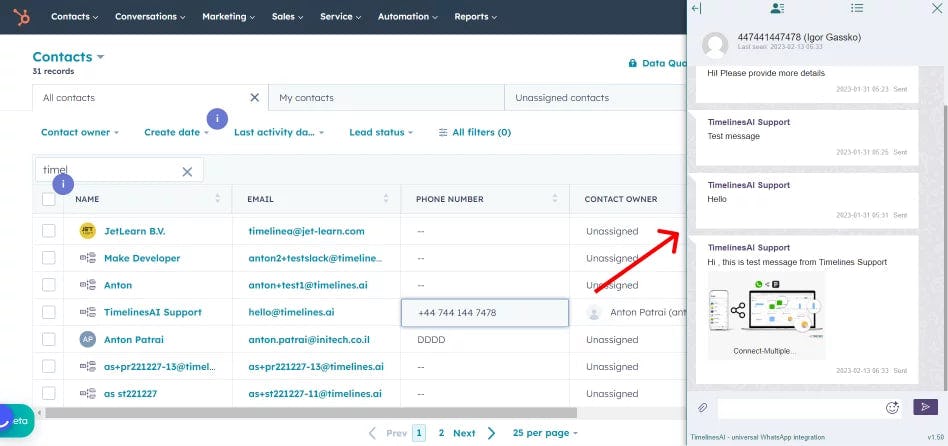Collapse the TimelinesAI panel arrow icon
Viewport: 948px width, 446px height.
coord(696,8)
